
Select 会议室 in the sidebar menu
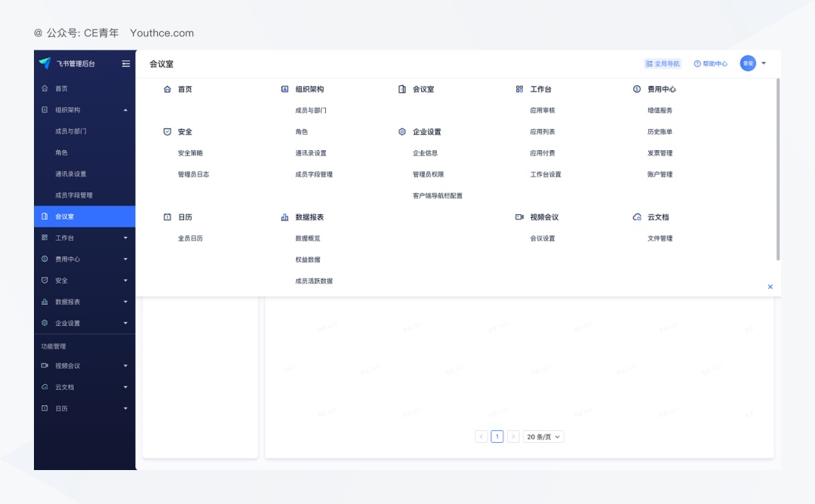[x=85, y=216]
